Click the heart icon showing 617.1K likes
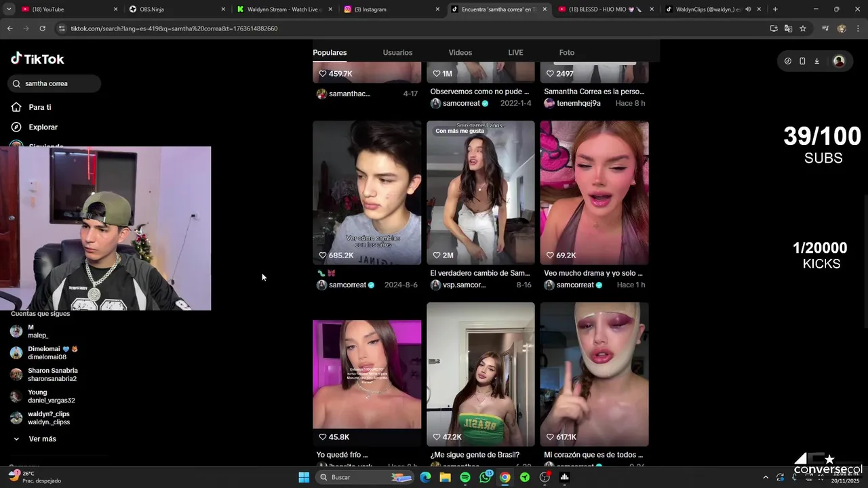Viewport: 868px width, 488px height. (x=551, y=437)
